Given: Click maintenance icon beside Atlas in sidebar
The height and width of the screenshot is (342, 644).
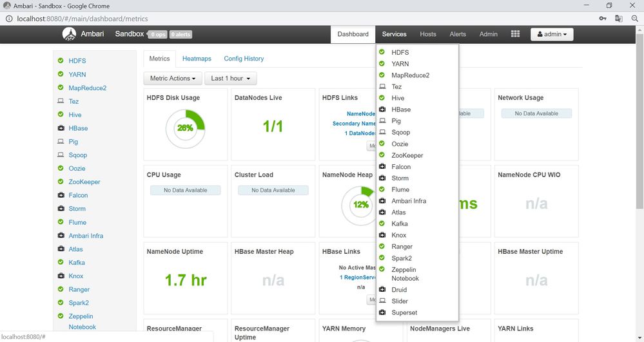Looking at the screenshot, I should [61, 249].
